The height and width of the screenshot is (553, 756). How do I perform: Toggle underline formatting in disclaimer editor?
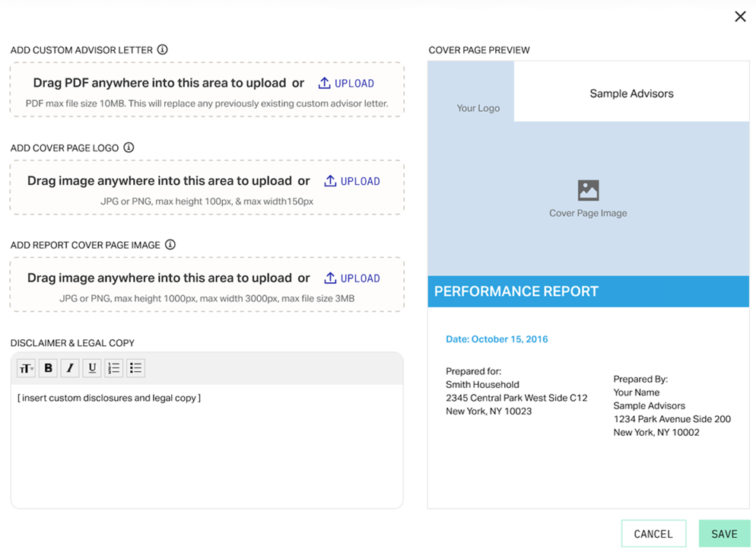(x=92, y=368)
